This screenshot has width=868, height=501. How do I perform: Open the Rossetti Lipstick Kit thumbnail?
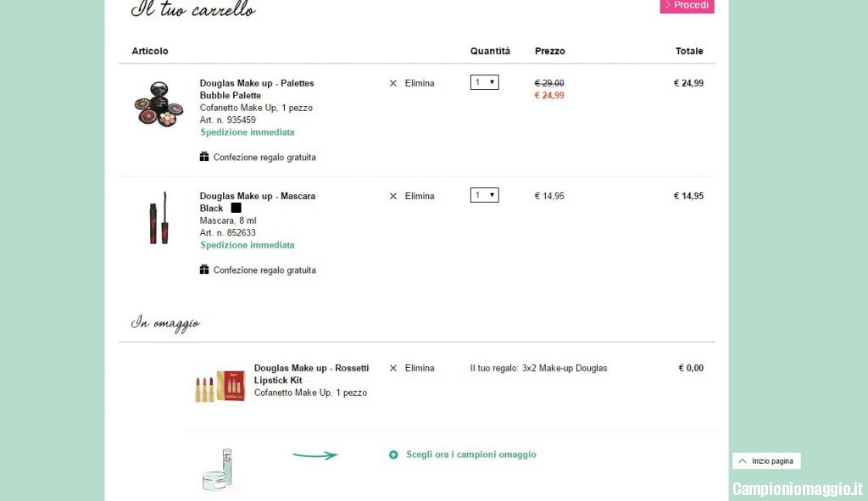(x=220, y=386)
